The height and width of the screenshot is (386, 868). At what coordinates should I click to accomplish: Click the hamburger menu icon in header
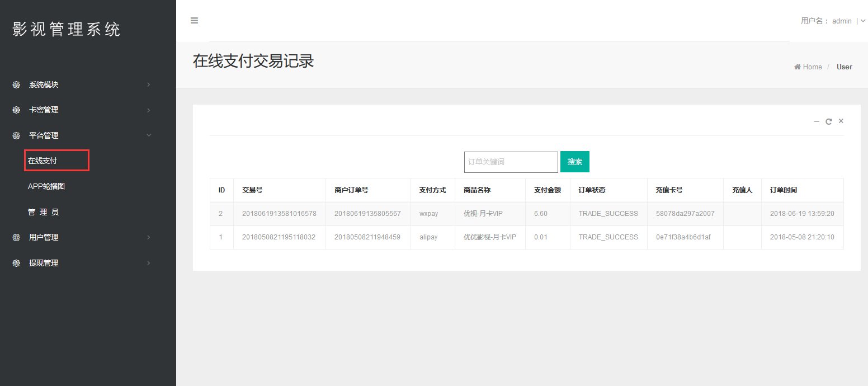[x=194, y=21]
